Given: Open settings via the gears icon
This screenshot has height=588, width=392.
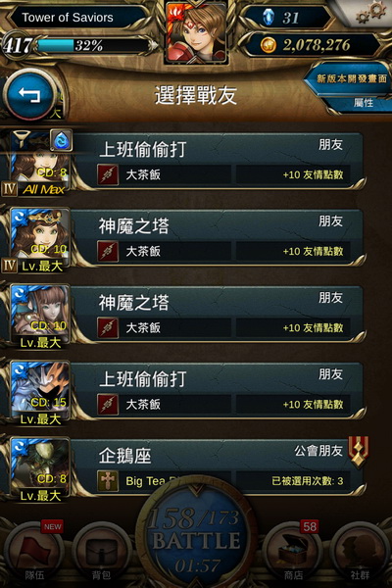Looking at the screenshot, I should [370, 13].
